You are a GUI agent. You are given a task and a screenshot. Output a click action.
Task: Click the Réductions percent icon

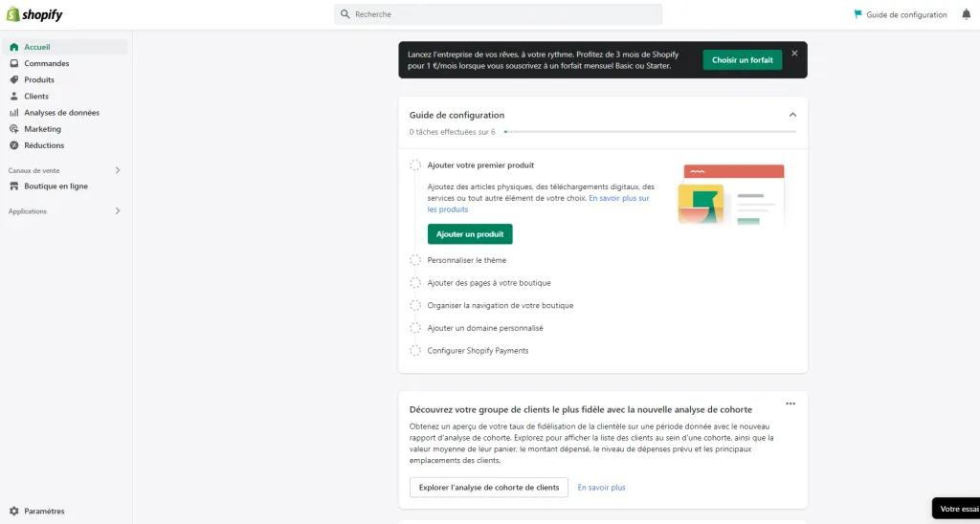13,145
